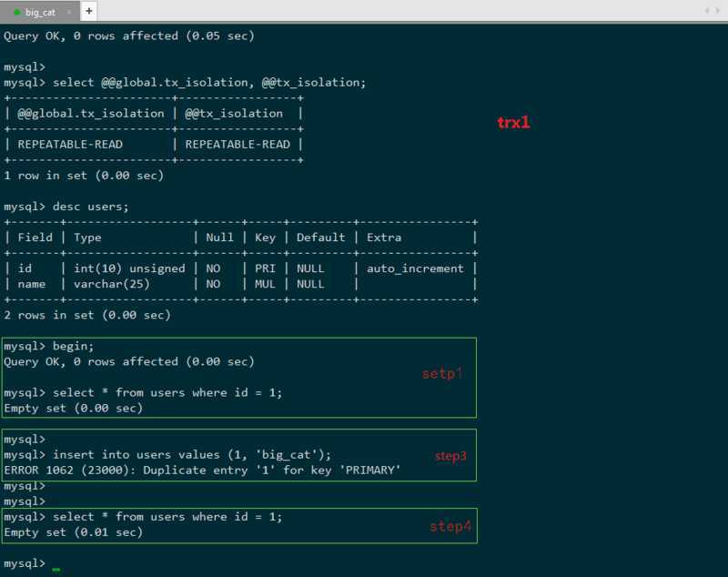
Task: Click the 'Type' column header
Action: pyautogui.click(x=87, y=238)
